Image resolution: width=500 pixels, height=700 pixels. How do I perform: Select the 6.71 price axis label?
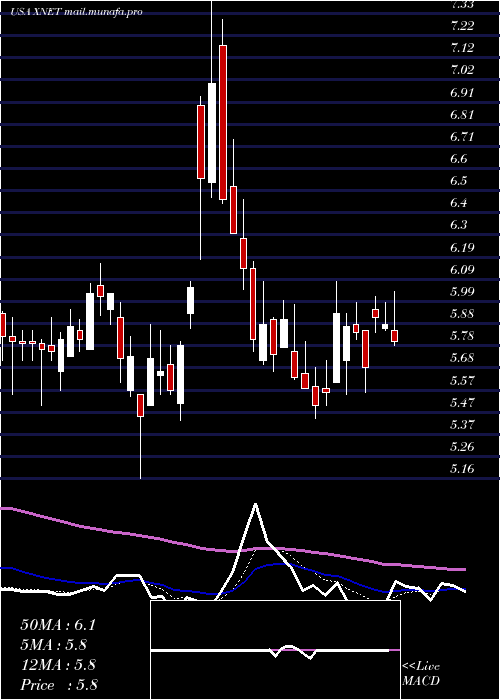pos(462,137)
